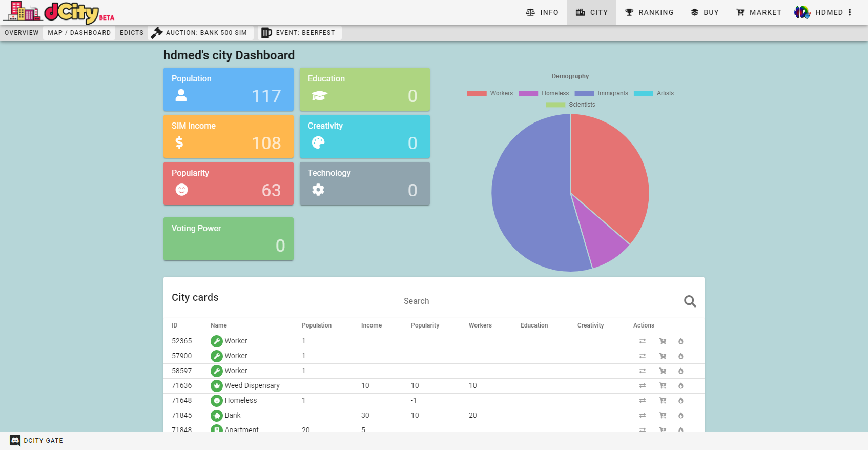Viewport: 868px width, 450px height.
Task: Burn the Homeless card 71648
Action: (681, 401)
